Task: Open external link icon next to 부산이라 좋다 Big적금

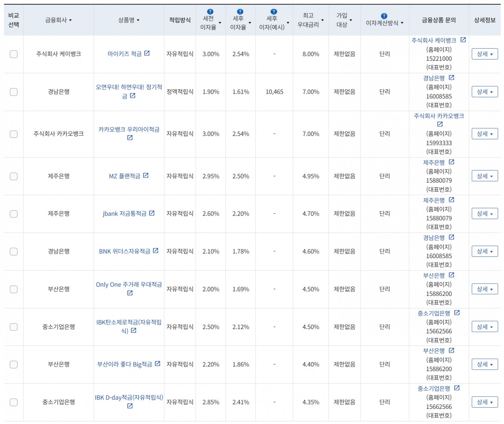Action: (158, 364)
